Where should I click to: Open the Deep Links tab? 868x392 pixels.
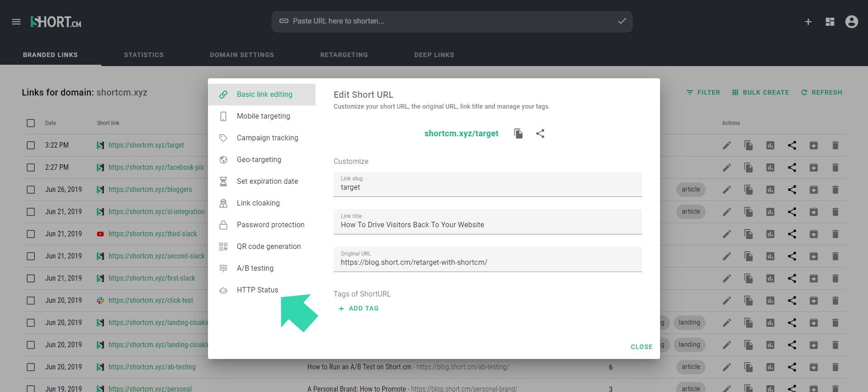pos(434,55)
